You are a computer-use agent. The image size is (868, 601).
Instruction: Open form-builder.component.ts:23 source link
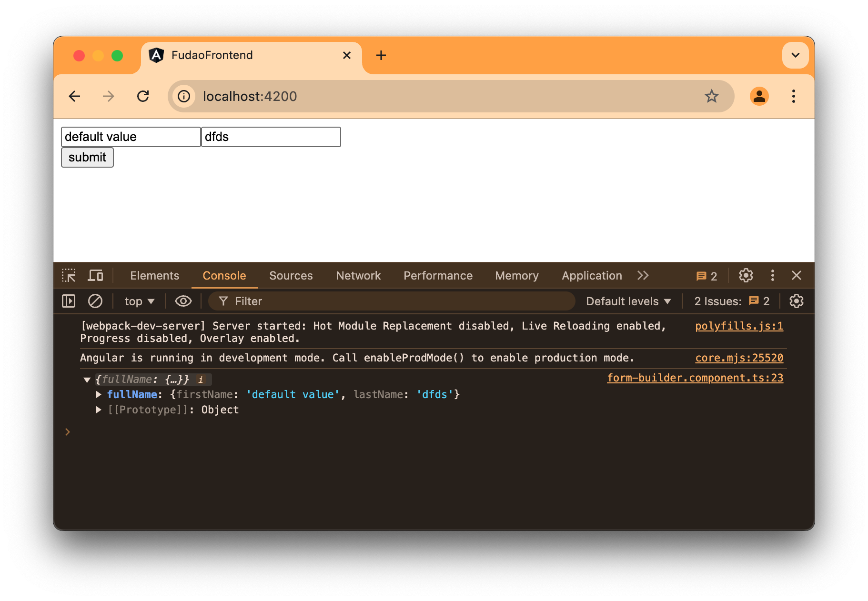pyautogui.click(x=695, y=378)
